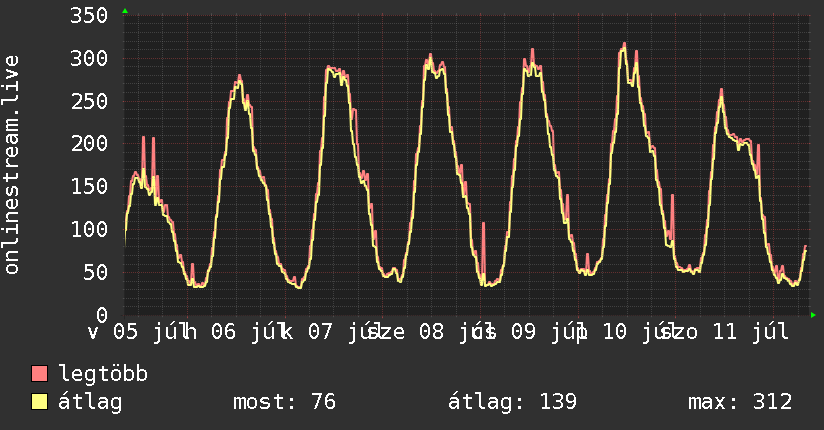
Task: Click the onlinestream.live vertical axis title
Action: [12, 165]
